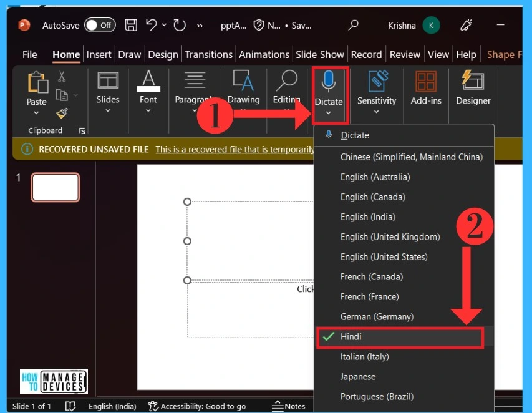Switch to the Help tab
This screenshot has height=413, width=532.
[x=466, y=55]
